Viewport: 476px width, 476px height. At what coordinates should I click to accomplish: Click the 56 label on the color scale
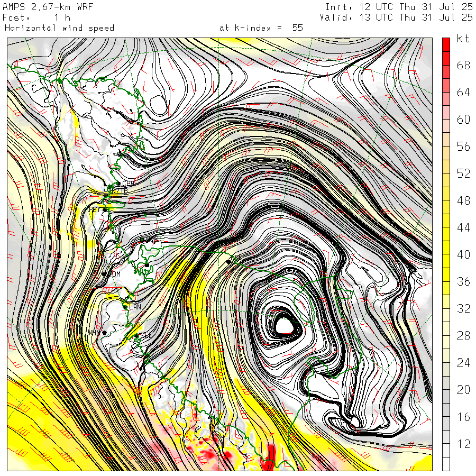(463, 147)
